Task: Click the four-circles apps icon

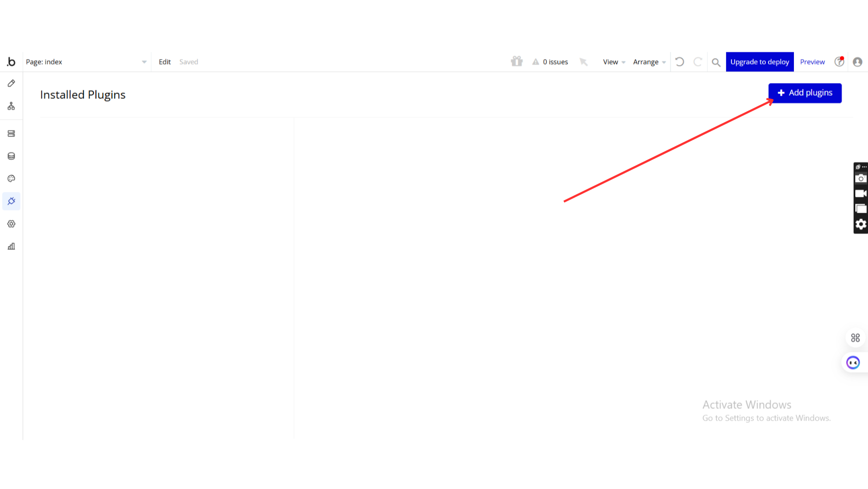Action: click(x=855, y=338)
